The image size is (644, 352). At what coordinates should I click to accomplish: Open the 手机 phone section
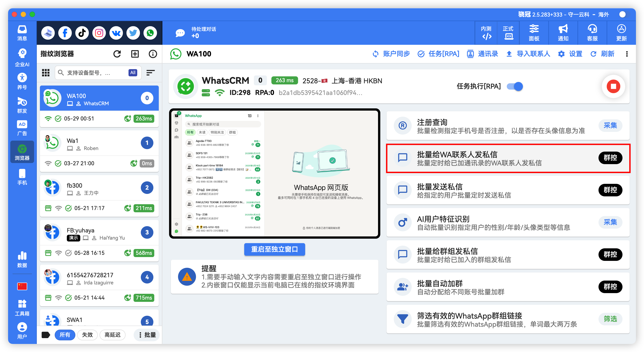[22, 177]
